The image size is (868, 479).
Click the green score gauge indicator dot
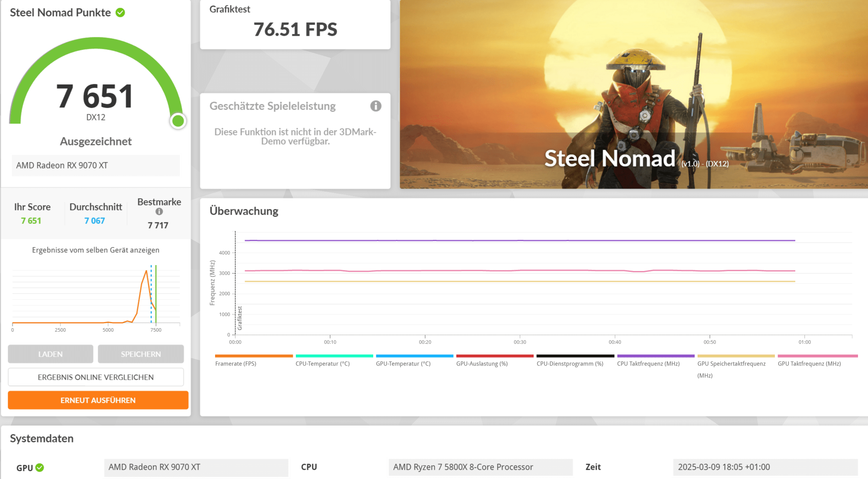point(178,121)
